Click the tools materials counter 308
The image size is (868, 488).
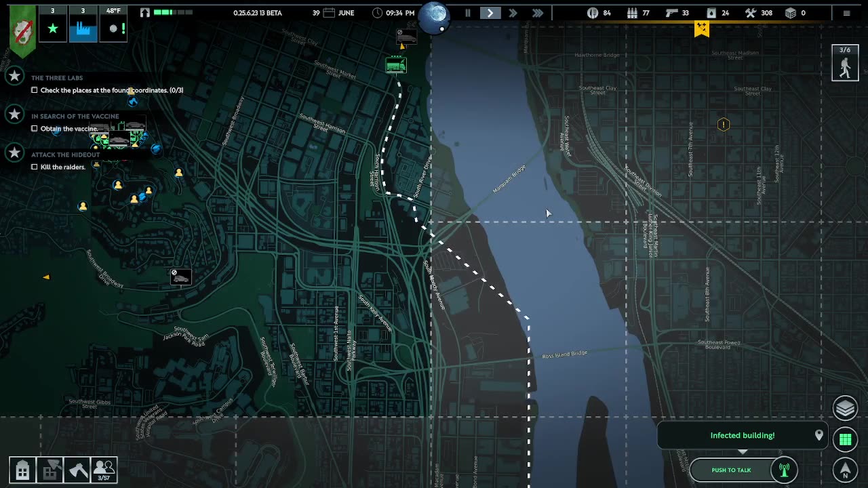[x=759, y=13]
